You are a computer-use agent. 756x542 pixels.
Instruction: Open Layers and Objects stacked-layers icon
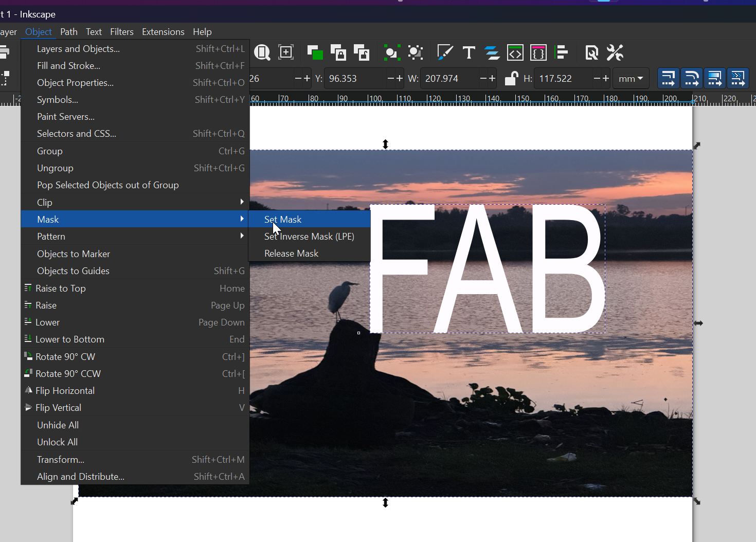pos(492,52)
